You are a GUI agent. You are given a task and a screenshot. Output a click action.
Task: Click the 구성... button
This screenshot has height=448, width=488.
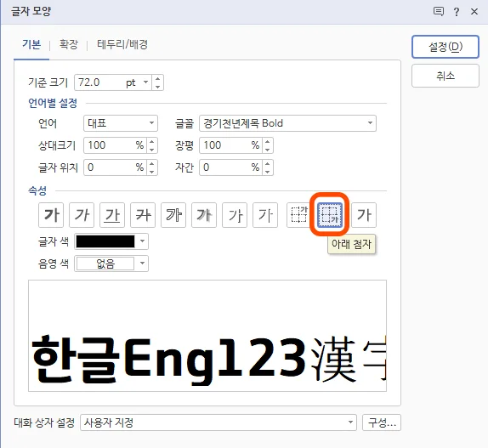(382, 422)
